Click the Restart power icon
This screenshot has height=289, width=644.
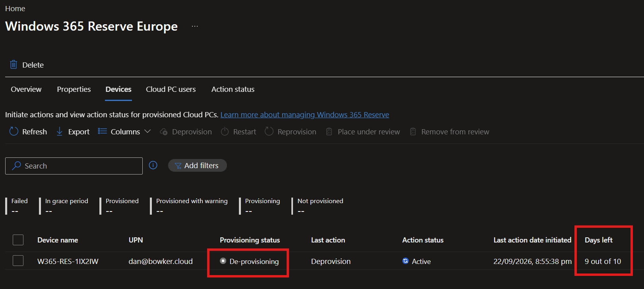225,132
